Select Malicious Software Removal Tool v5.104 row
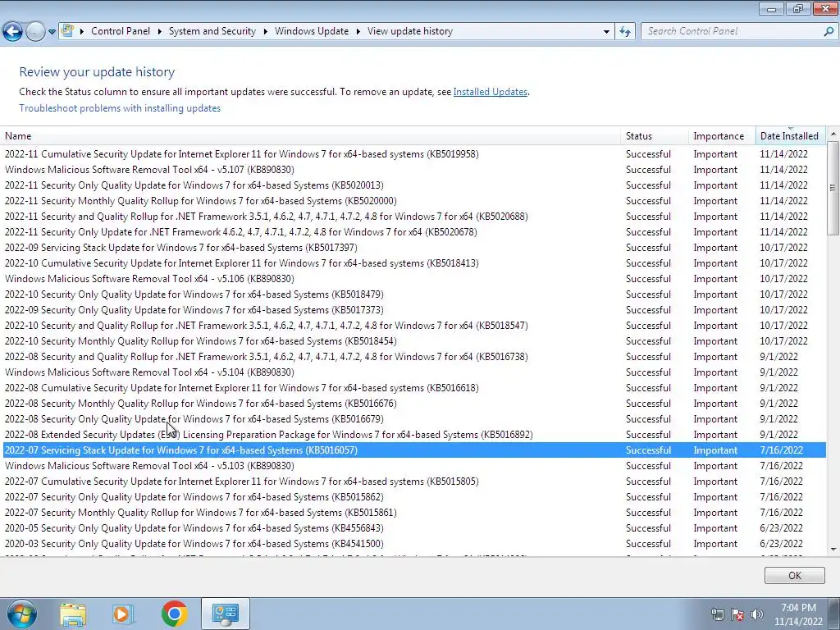 (413, 372)
